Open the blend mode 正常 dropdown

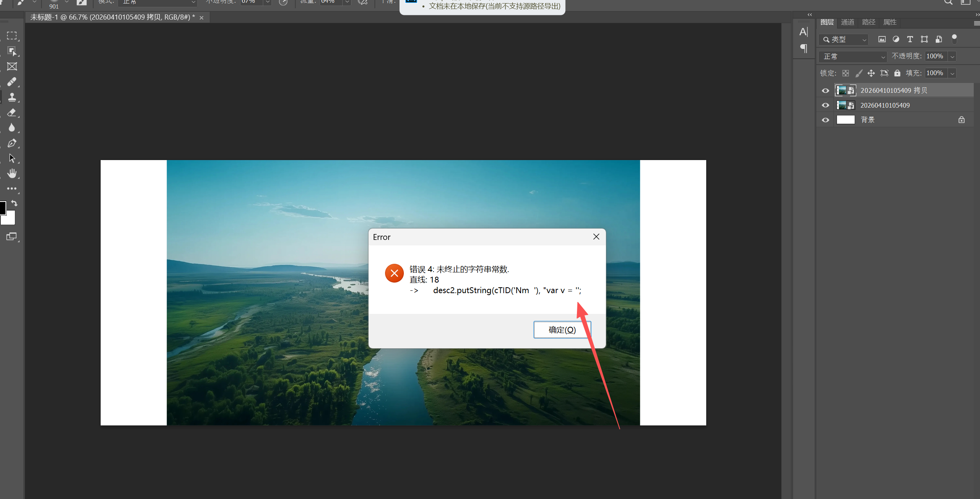coord(852,56)
